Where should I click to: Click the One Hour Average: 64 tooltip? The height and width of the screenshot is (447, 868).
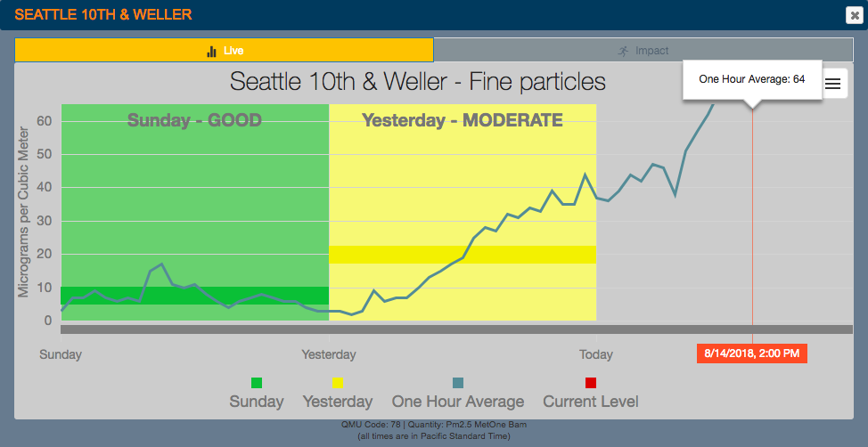point(751,79)
